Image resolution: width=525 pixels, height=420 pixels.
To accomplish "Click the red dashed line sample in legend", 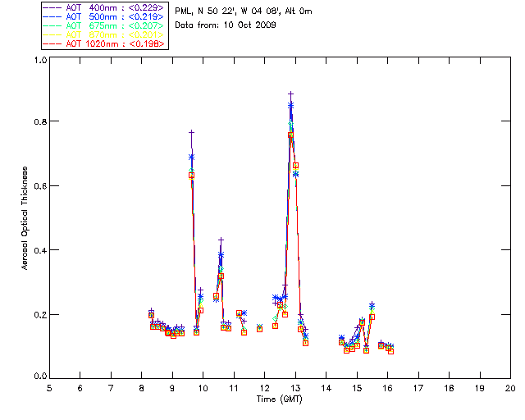I will coord(52,44).
